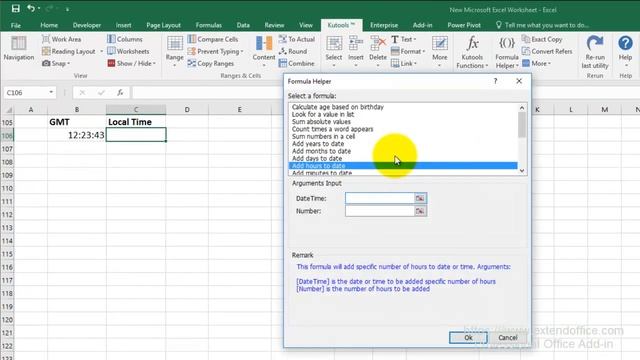Save the workbook from the quick access toolbar
The width and height of the screenshot is (640, 360).
[x=16, y=9]
